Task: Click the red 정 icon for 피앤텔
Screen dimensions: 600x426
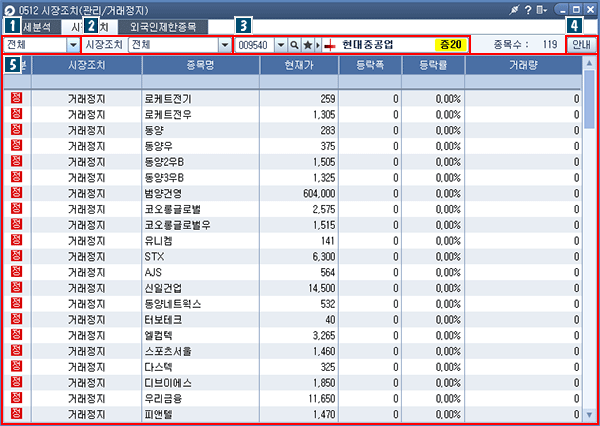Action: (x=16, y=413)
